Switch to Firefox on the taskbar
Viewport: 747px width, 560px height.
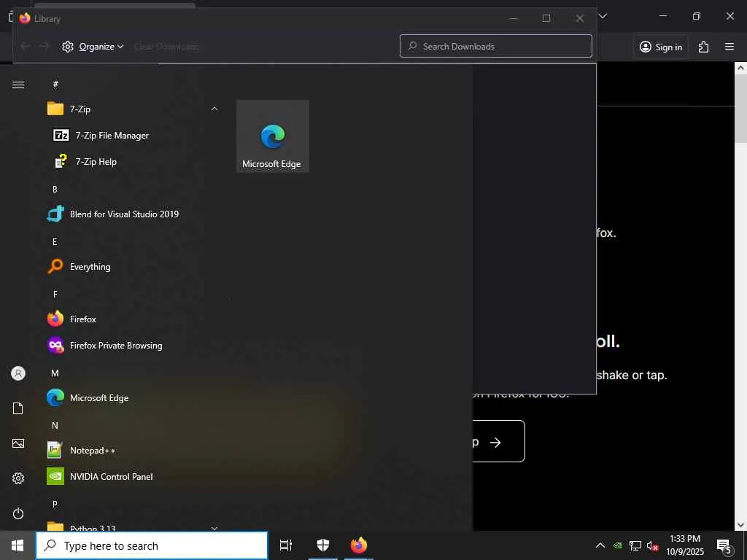point(359,545)
